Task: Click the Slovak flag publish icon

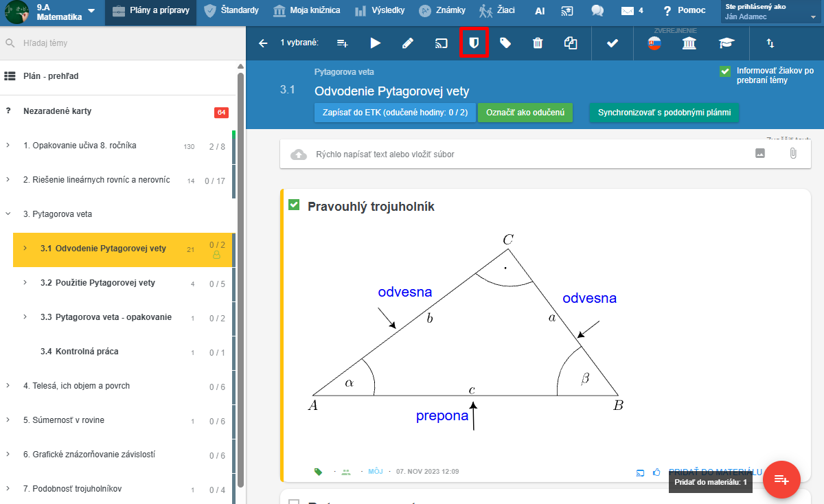Action: coord(656,44)
